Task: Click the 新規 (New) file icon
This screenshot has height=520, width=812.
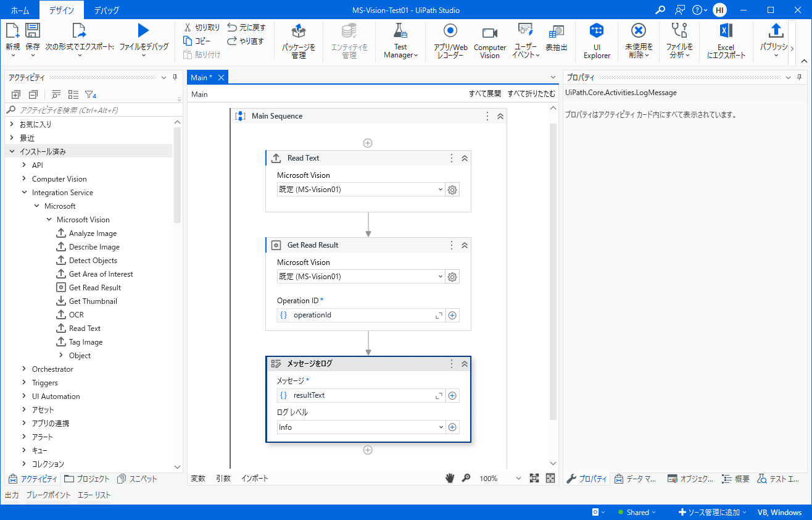Action: click(12, 31)
